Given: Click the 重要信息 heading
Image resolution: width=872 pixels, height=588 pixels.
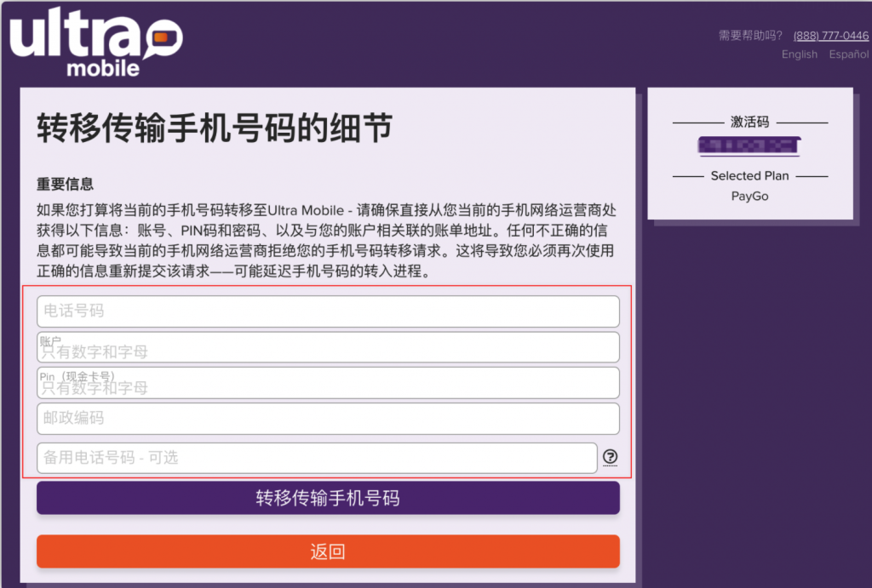Looking at the screenshot, I should point(65,184).
